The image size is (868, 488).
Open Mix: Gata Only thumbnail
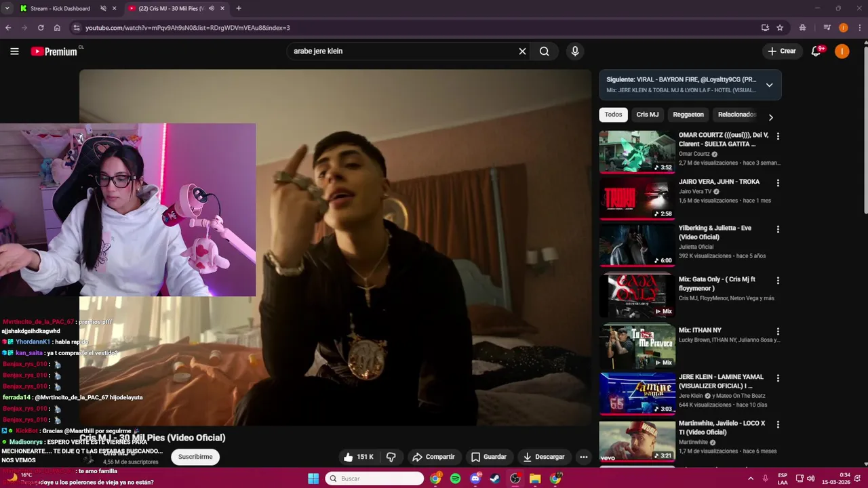(x=637, y=296)
